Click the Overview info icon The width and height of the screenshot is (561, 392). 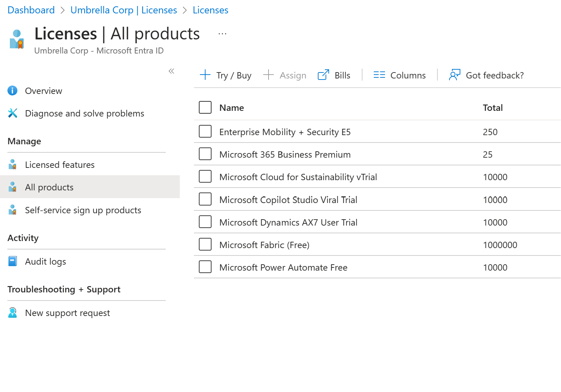[12, 91]
